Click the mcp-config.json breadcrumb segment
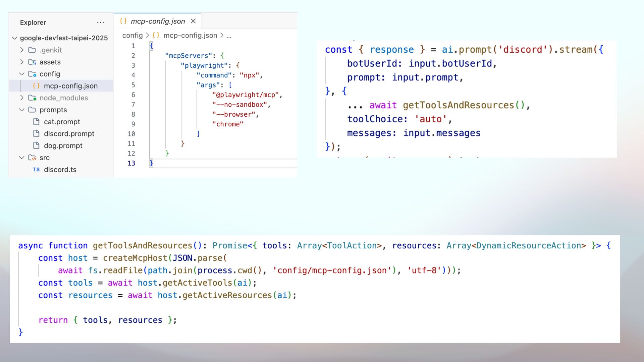644x362 pixels. [190, 36]
